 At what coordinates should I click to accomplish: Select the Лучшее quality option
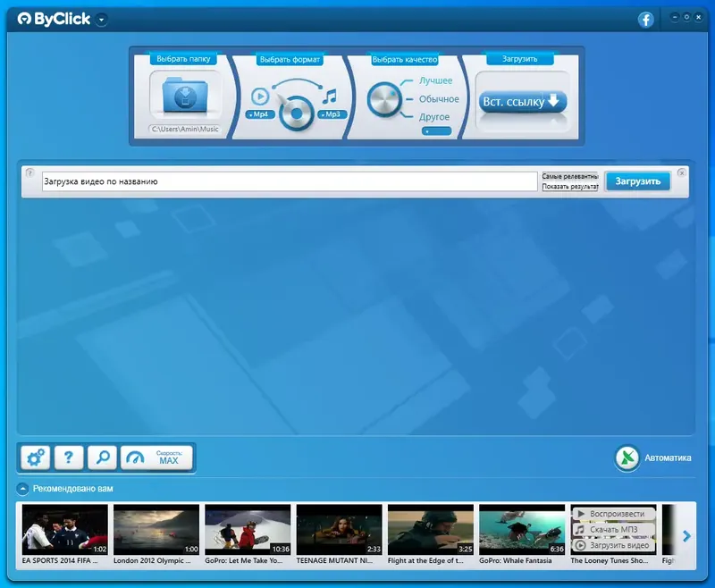point(435,80)
